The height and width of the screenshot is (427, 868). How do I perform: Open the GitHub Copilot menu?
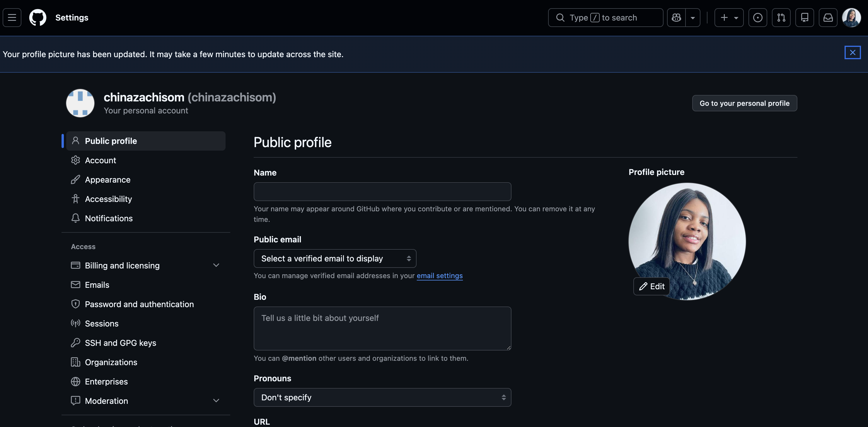coord(676,17)
